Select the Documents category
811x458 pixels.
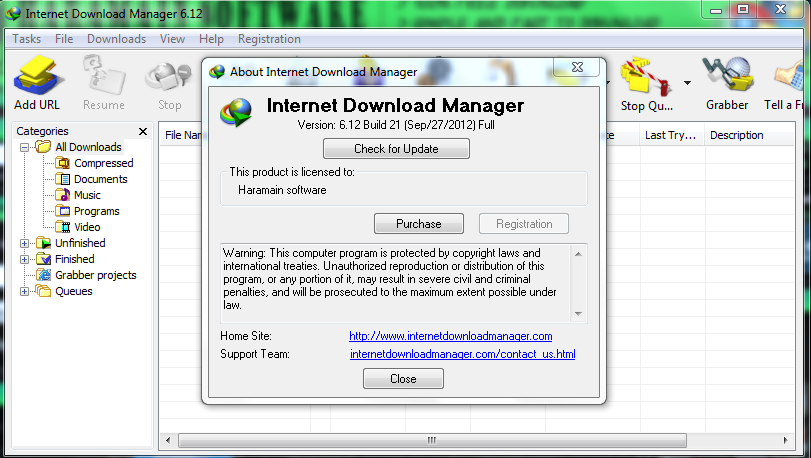(100, 179)
